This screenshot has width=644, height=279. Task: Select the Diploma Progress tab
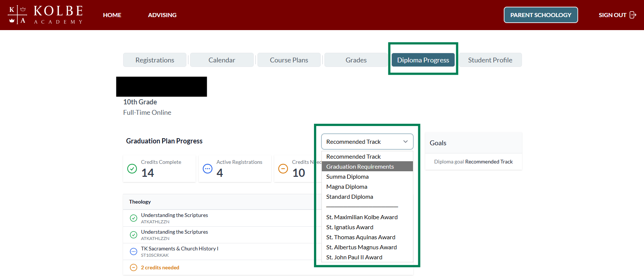(x=423, y=60)
